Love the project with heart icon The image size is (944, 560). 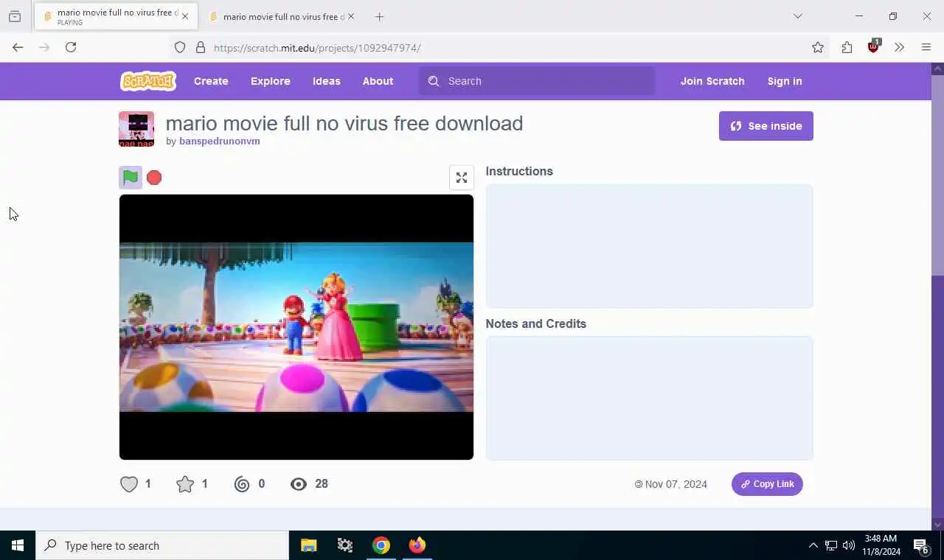click(x=129, y=484)
